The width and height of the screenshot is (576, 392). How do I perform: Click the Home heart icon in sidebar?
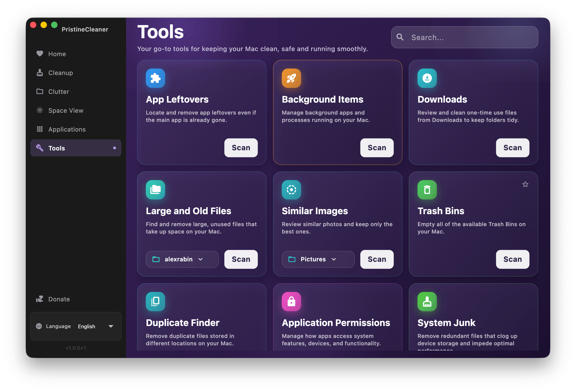(40, 54)
